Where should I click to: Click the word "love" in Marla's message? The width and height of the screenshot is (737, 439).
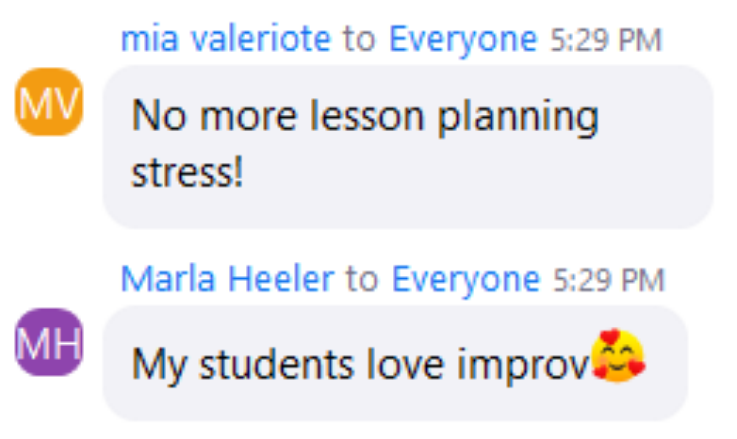coord(400,363)
